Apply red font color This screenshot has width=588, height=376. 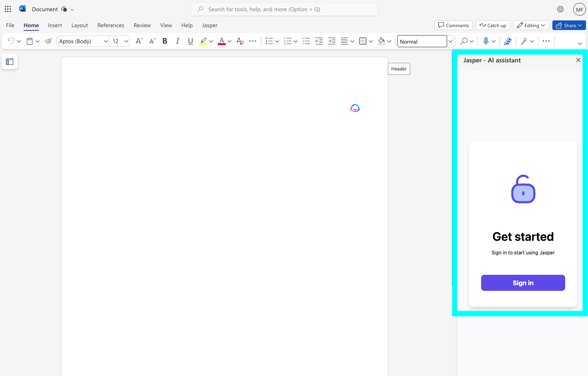tap(222, 41)
